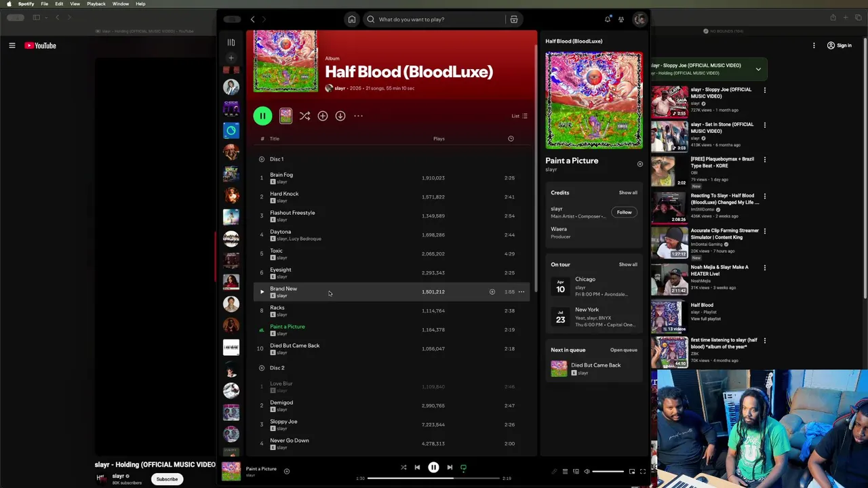Follow slayr in the Credits section
The width and height of the screenshot is (868, 488).
point(624,212)
